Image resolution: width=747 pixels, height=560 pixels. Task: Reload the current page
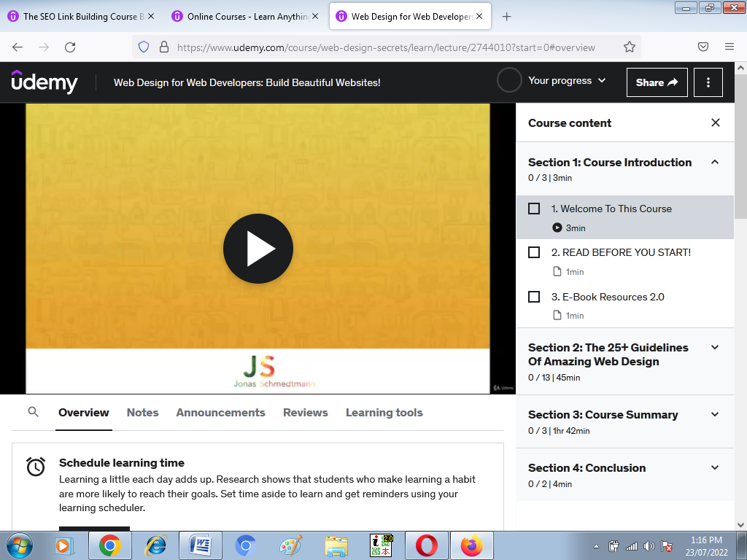tap(70, 47)
